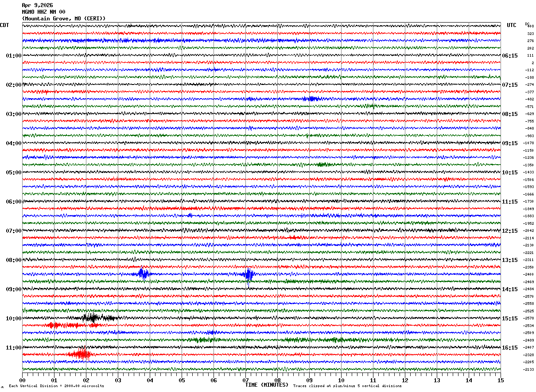Click the 'Apr 9,2026' date header
The height and width of the screenshot is (392, 536).
click(37, 5)
